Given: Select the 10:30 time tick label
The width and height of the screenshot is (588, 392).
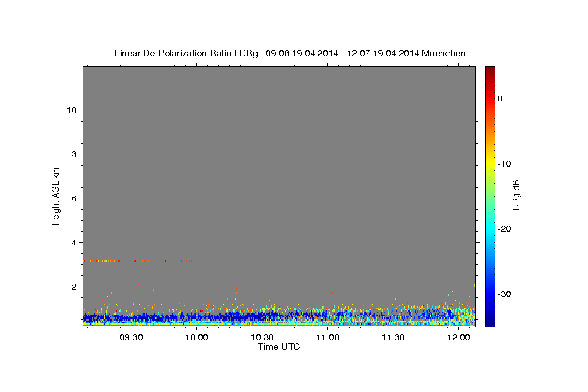Looking at the screenshot, I should pyautogui.click(x=262, y=338).
